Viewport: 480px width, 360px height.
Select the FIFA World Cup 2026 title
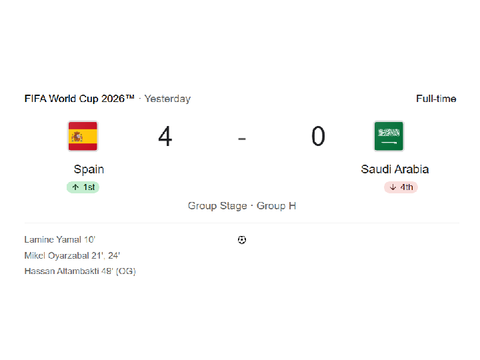pos(79,99)
